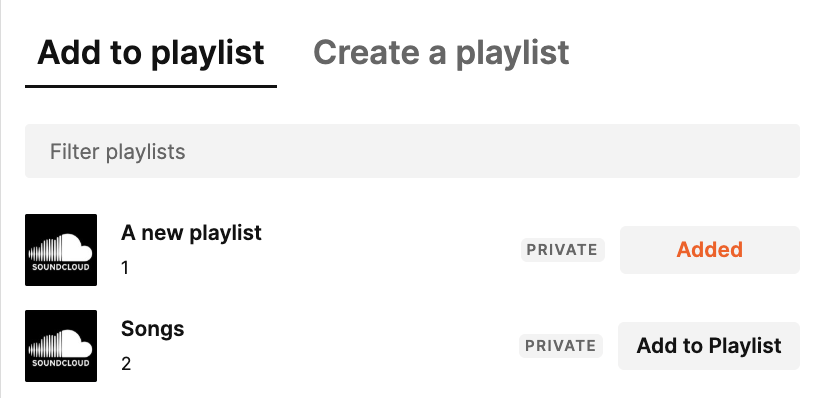
Task: Click the Add to Playlist button
Action: pyautogui.click(x=709, y=346)
